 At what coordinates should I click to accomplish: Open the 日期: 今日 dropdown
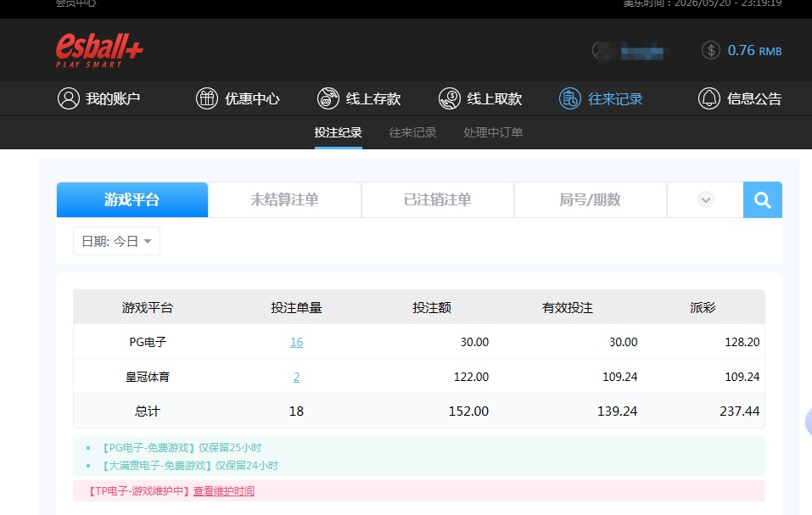[x=116, y=241]
